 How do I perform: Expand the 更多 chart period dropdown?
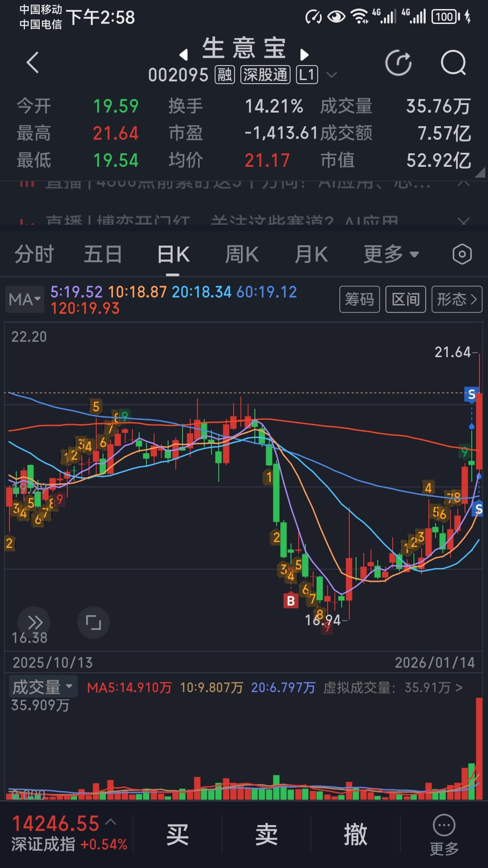click(x=391, y=254)
